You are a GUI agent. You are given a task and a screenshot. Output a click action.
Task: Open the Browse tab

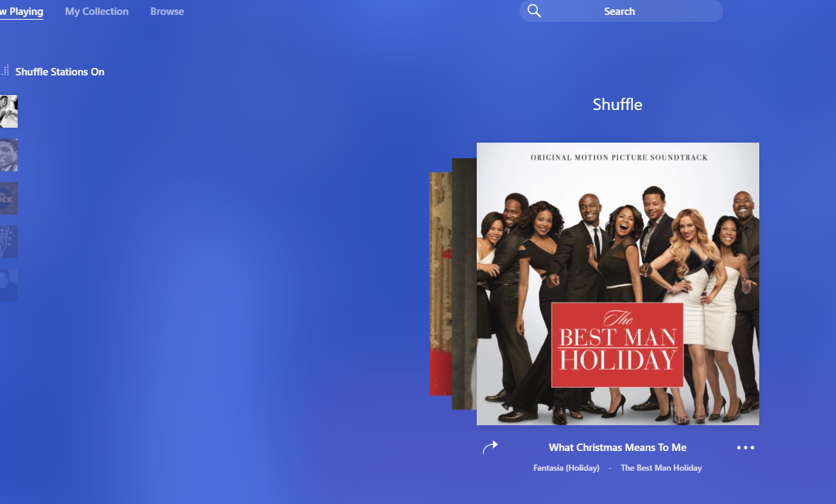point(167,12)
